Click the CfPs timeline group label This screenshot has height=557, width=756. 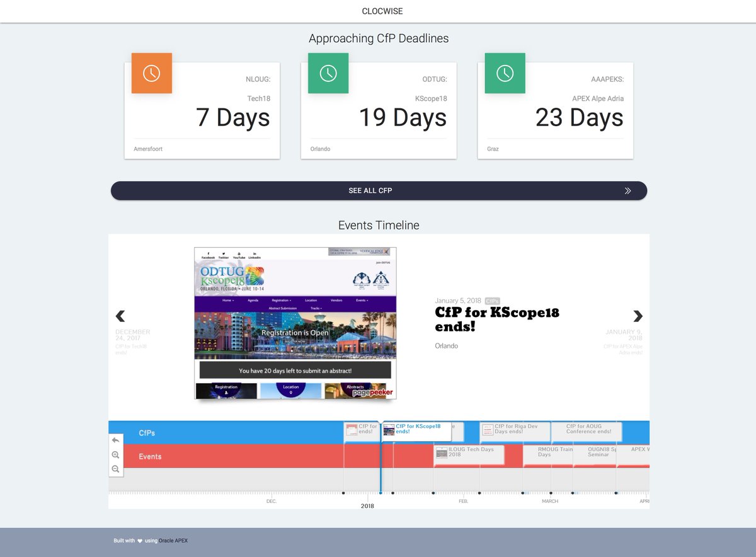147,433
